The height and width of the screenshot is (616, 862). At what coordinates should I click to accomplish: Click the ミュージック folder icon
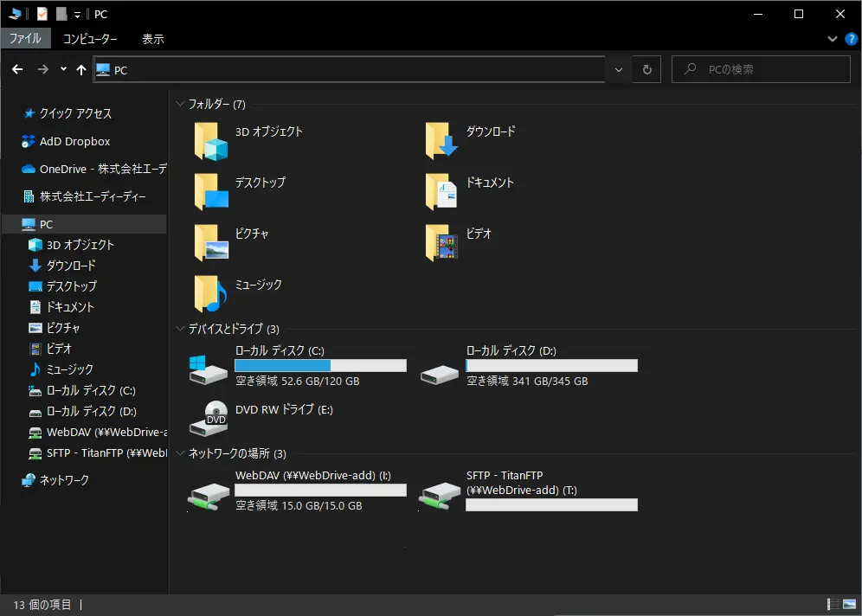(210, 293)
